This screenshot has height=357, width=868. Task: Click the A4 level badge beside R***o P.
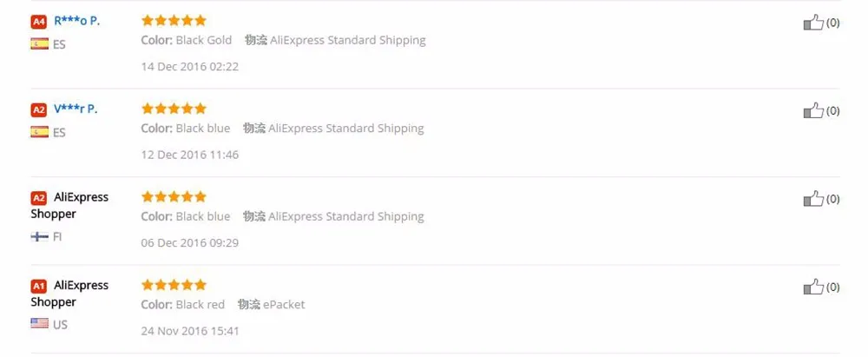39,23
